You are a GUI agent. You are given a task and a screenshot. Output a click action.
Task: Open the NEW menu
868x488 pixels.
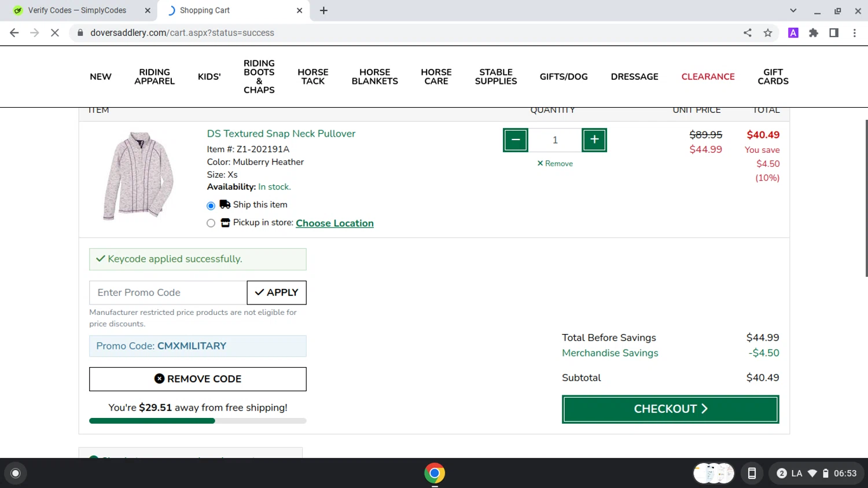click(x=101, y=77)
